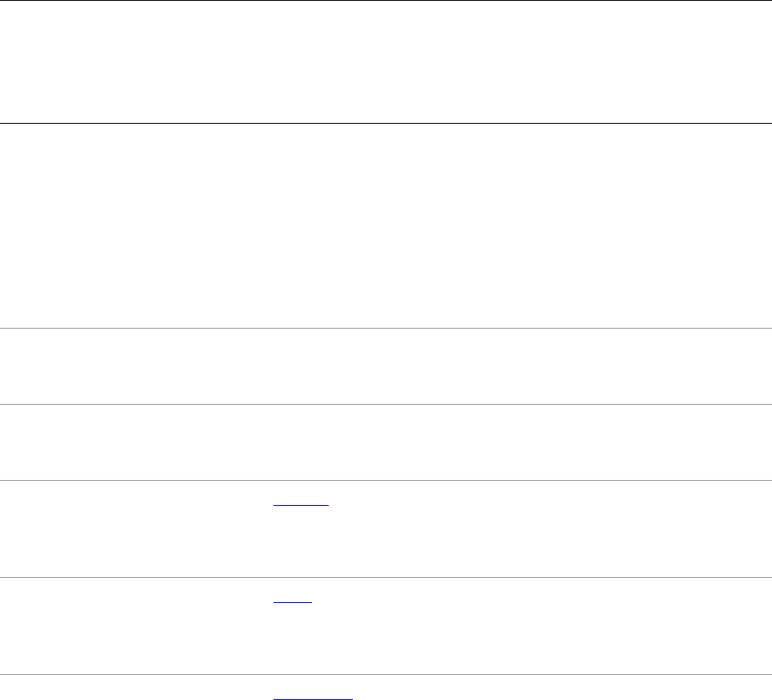This screenshot has height=700, width=772.
Task: Select the row containing the shortest blue link
Action: coord(386,626)
